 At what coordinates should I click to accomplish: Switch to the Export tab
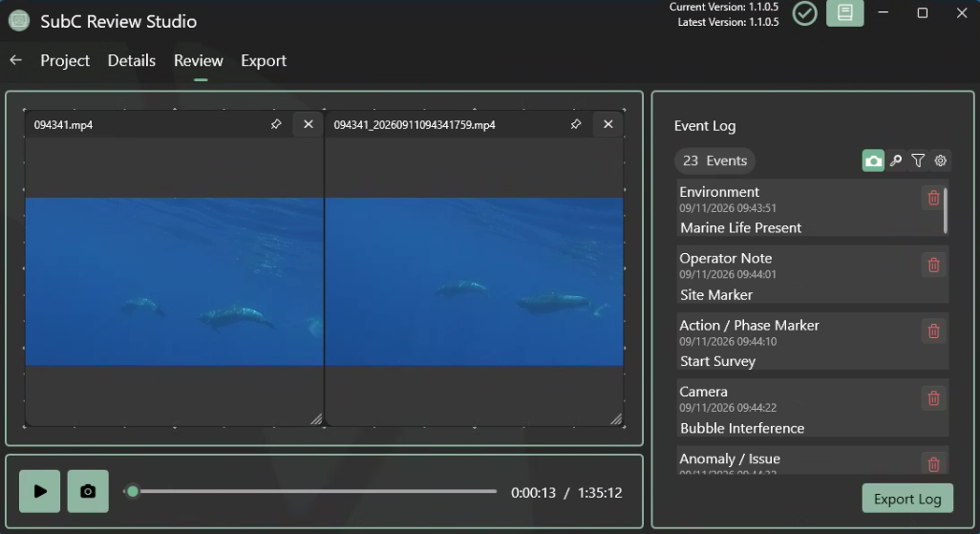click(x=263, y=60)
